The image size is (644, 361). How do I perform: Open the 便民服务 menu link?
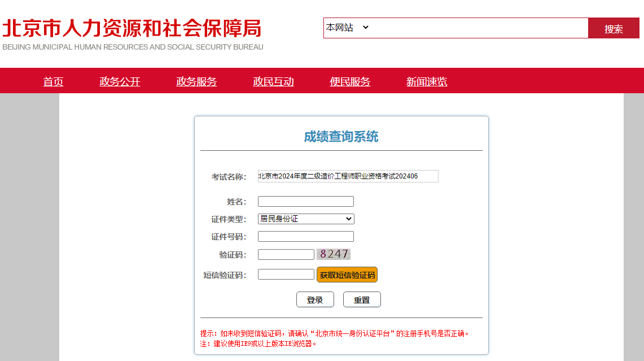tap(350, 81)
